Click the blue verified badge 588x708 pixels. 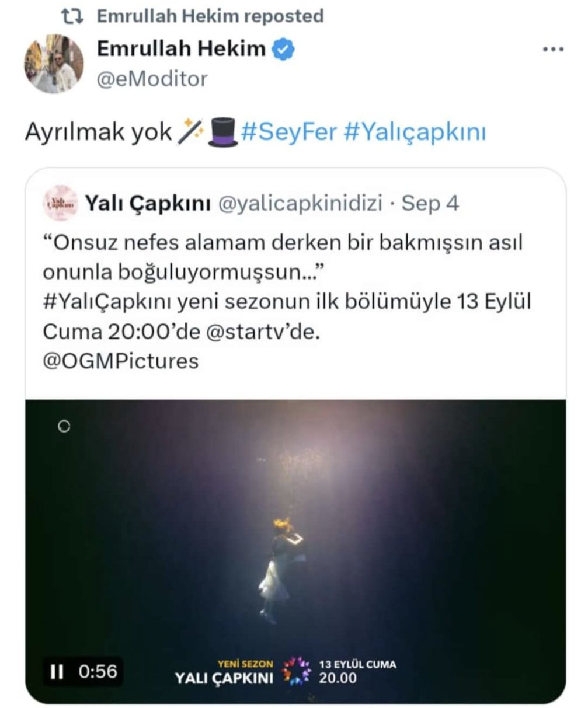(284, 50)
